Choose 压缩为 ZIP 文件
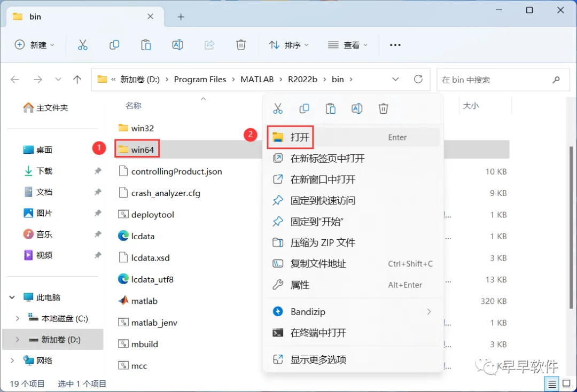The image size is (577, 392). (x=353, y=242)
